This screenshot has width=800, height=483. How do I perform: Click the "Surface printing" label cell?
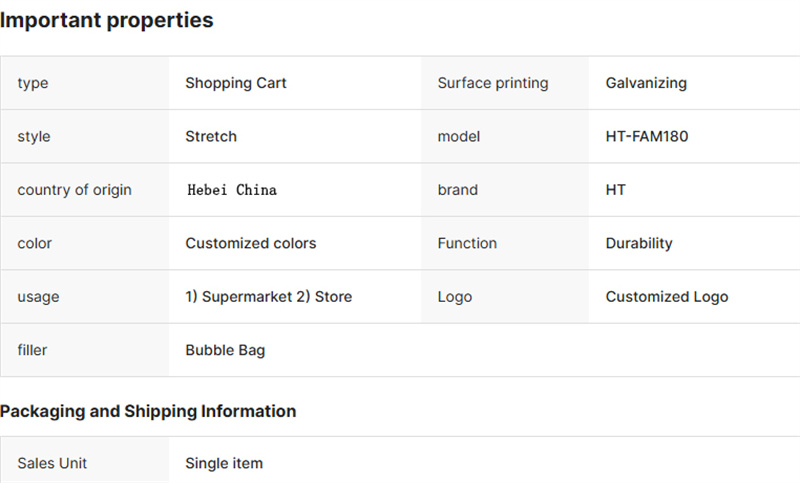point(505,83)
